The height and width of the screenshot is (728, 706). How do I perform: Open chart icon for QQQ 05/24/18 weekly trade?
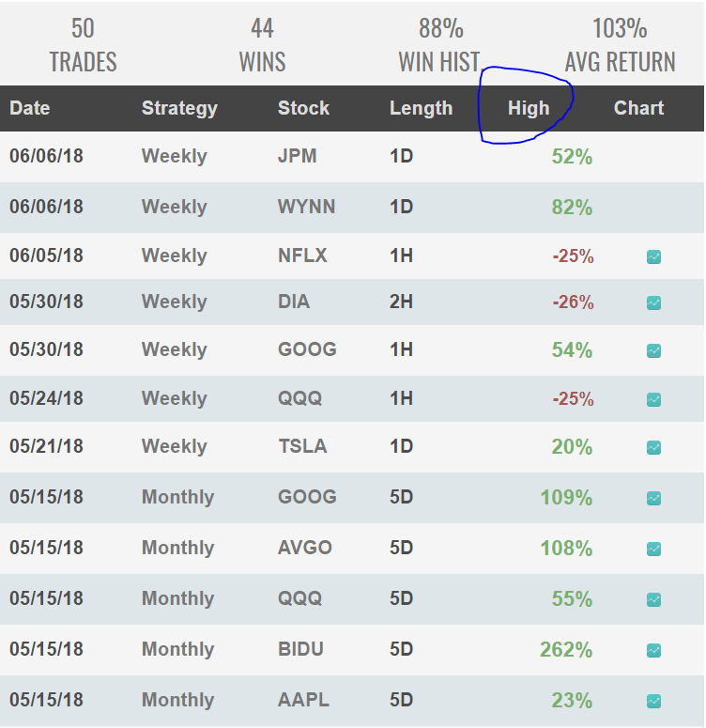click(x=653, y=399)
